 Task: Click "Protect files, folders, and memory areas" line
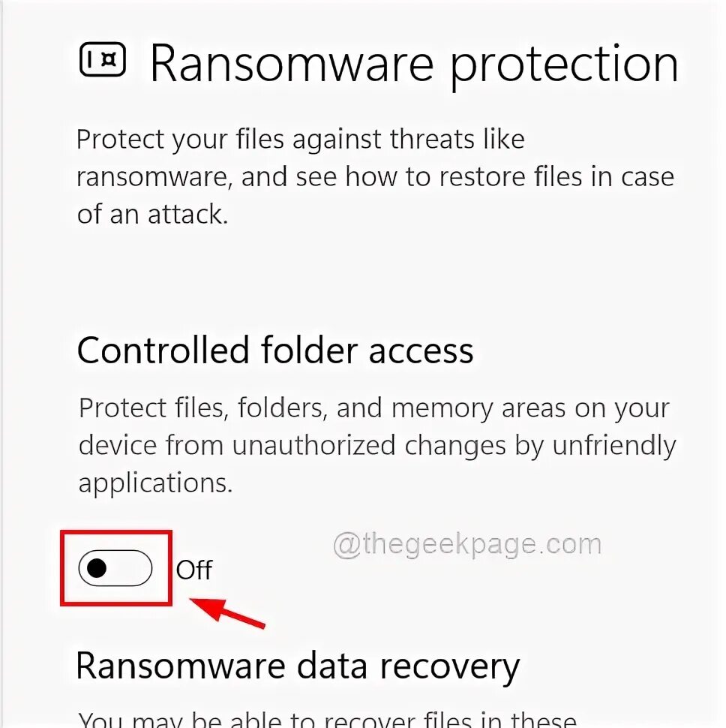click(374, 408)
